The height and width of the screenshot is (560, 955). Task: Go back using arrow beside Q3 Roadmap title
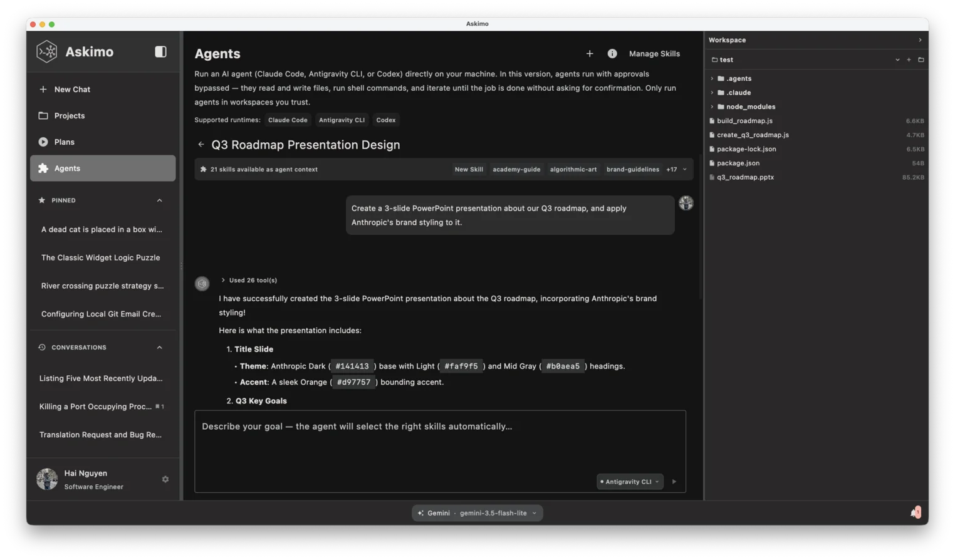point(201,145)
